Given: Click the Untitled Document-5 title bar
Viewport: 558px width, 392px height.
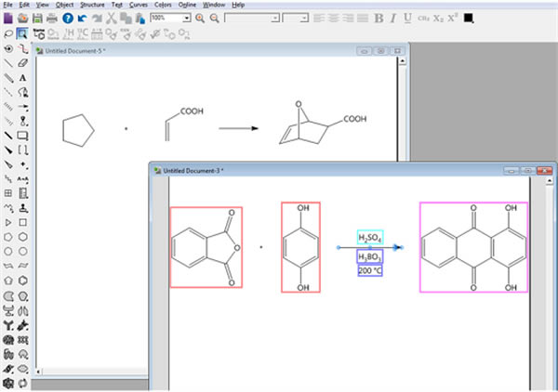Looking at the screenshot, I should (186, 51).
